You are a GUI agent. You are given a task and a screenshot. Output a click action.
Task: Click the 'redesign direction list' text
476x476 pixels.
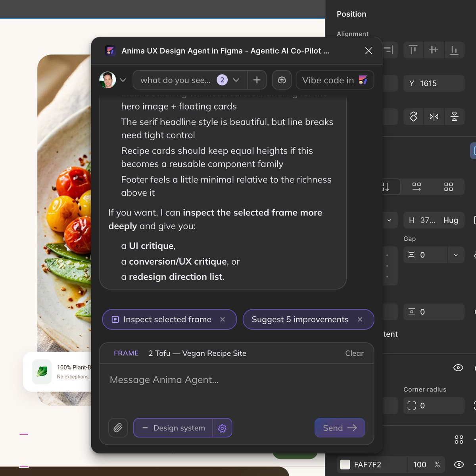176,276
